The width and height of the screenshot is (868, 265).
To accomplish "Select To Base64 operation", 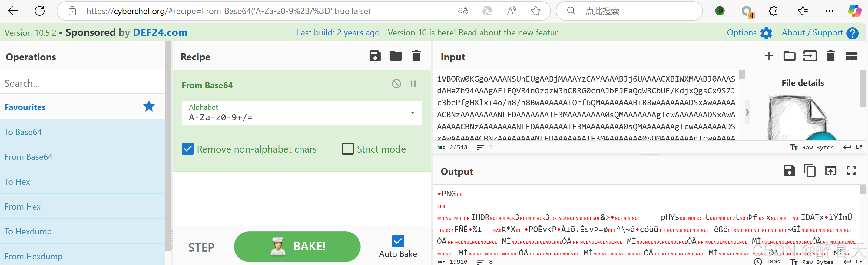I will click(x=82, y=132).
